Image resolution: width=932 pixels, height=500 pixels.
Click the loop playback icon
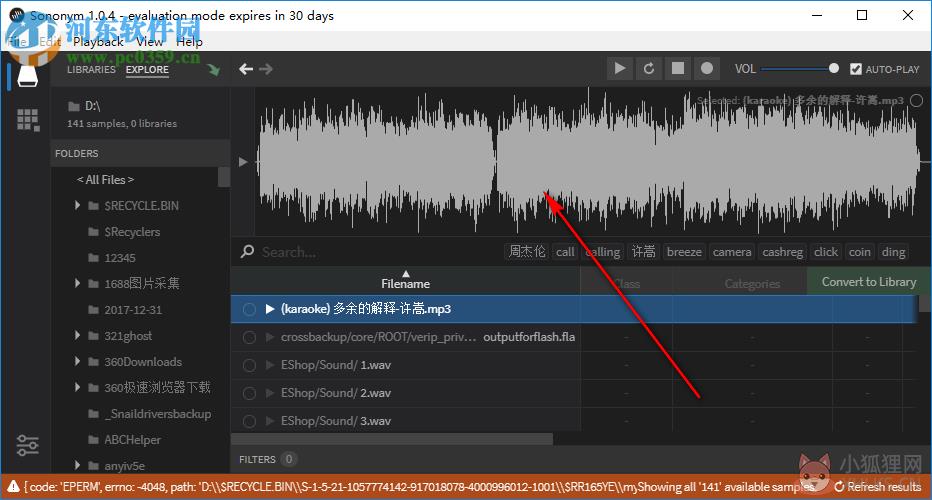pos(649,68)
